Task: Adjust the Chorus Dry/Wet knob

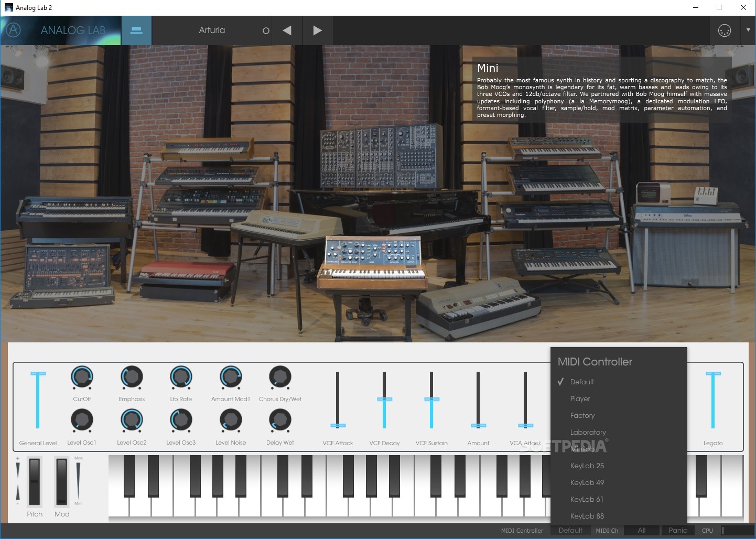Action: click(280, 376)
